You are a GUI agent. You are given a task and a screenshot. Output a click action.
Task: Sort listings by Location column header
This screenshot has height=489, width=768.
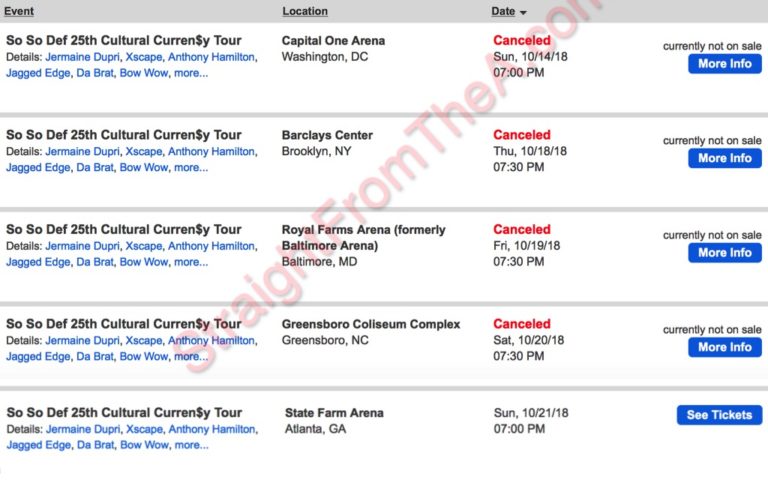click(x=305, y=11)
